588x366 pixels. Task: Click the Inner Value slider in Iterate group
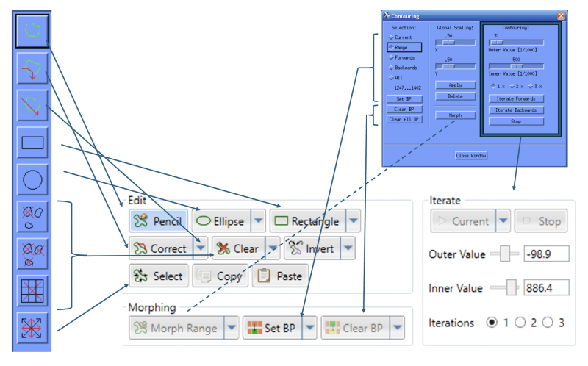click(504, 287)
